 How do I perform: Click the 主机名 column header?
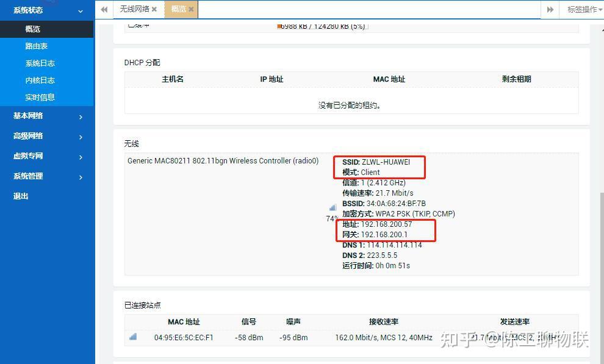point(173,79)
